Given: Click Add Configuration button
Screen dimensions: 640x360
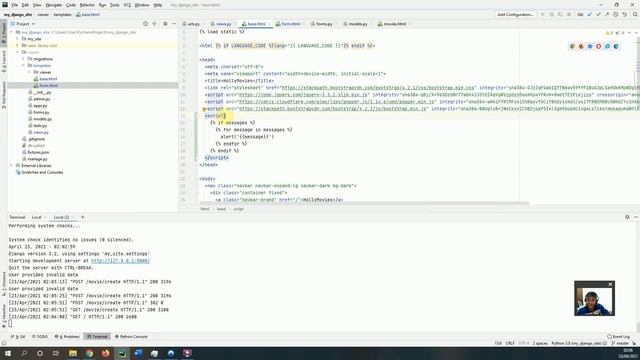Looking at the screenshot, I should tap(515, 14).
